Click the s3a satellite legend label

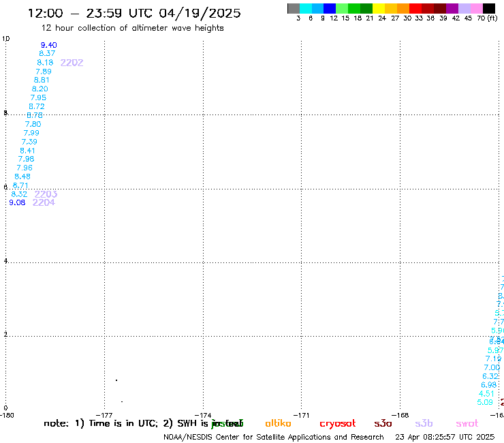pos(383,424)
